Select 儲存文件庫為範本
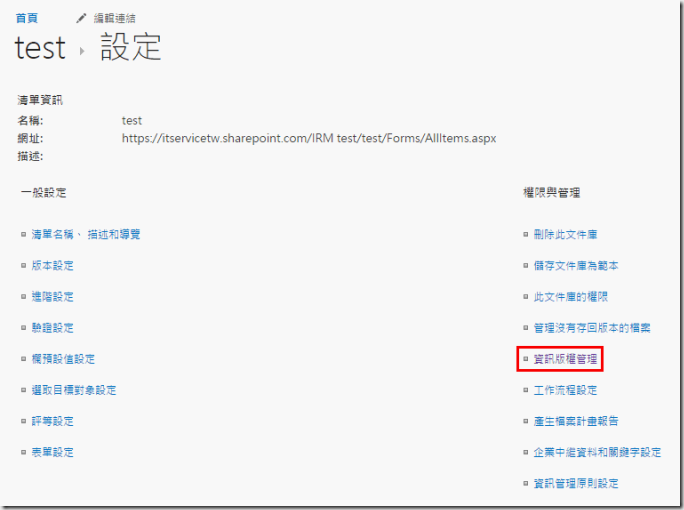This screenshot has height=510, width=684. [x=576, y=265]
